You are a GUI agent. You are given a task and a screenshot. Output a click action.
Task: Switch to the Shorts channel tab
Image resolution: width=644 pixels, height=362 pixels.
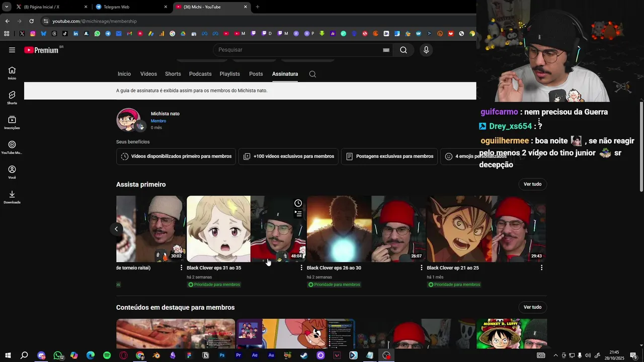coord(173,74)
